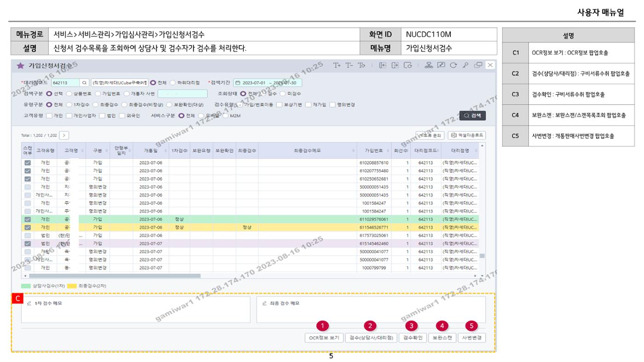Screen dimensions: 644x362
Task: Open OCR정보 보기 popup button
Action: [x=324, y=338]
